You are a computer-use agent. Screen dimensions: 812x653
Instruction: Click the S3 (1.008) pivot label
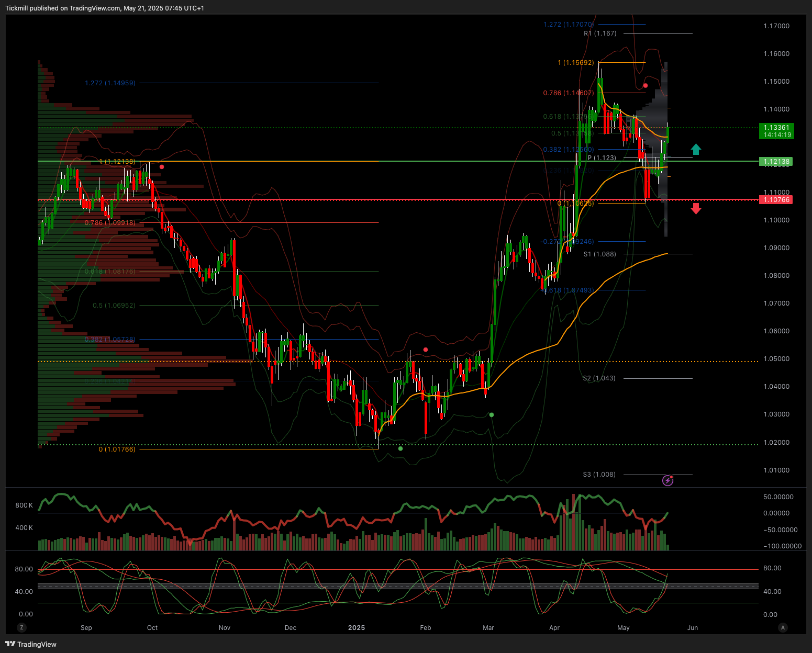coord(599,475)
